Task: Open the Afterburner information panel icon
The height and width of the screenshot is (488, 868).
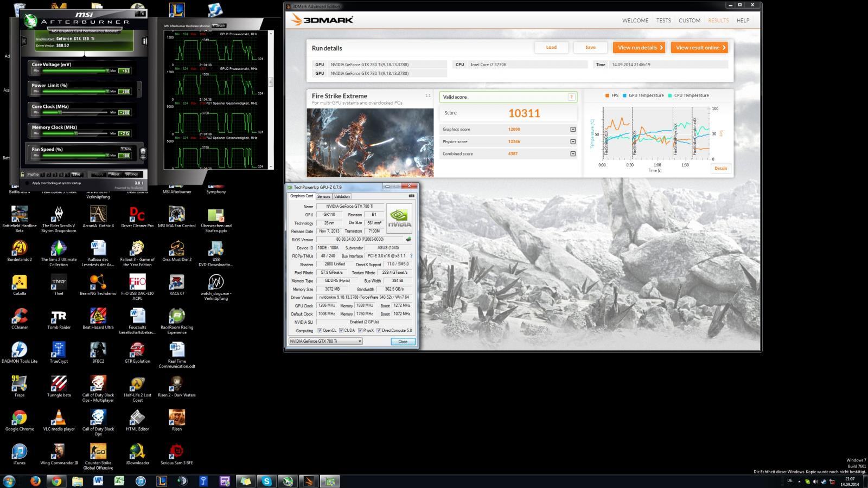Action: coord(145,41)
